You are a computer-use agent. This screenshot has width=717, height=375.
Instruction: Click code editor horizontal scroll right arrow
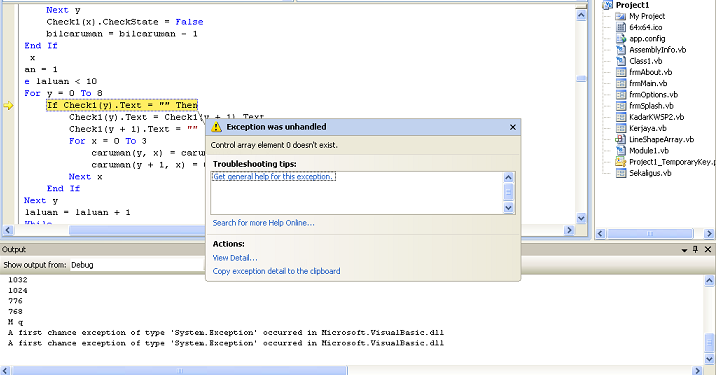point(569,230)
